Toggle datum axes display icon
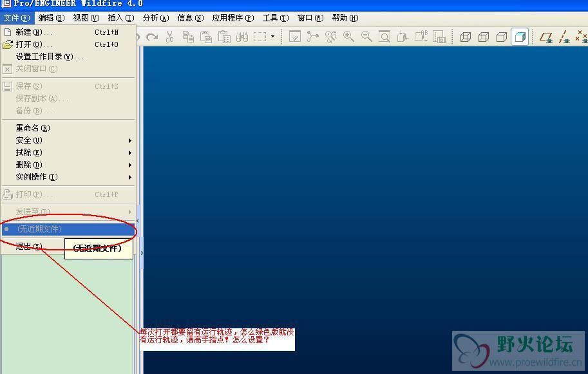 click(x=564, y=37)
